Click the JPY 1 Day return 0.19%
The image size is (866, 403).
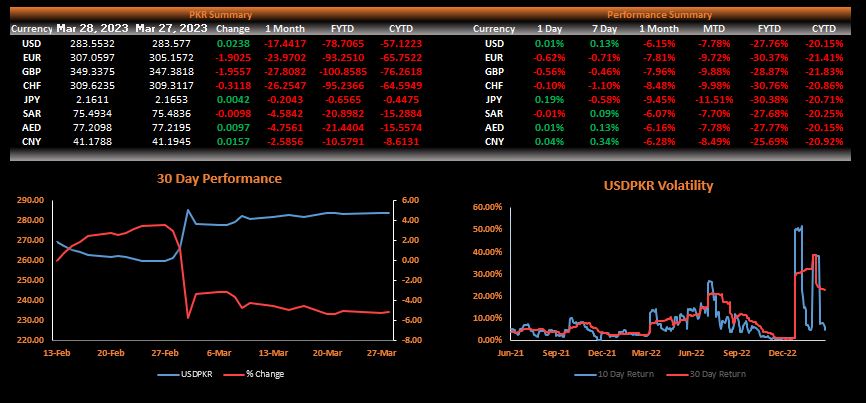coord(549,100)
